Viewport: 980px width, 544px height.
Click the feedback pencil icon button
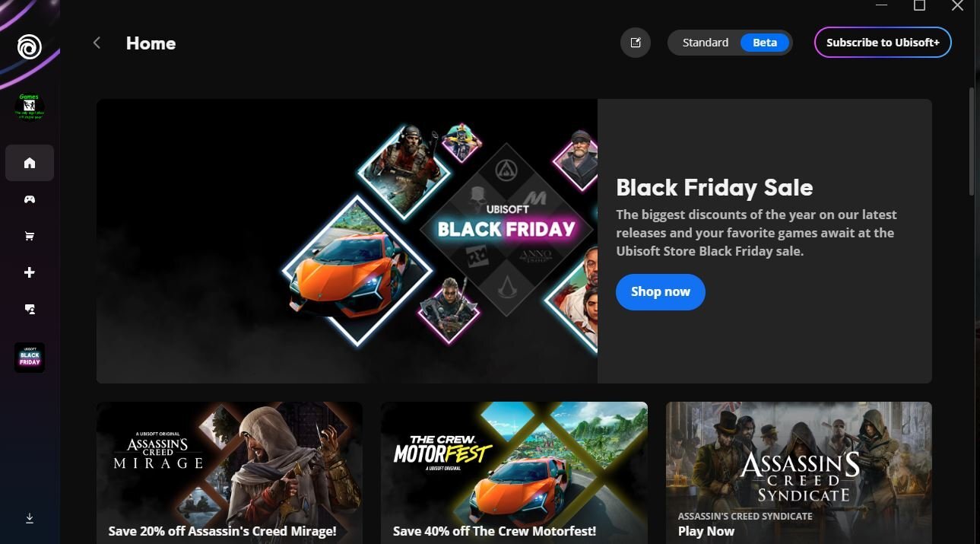(x=636, y=43)
